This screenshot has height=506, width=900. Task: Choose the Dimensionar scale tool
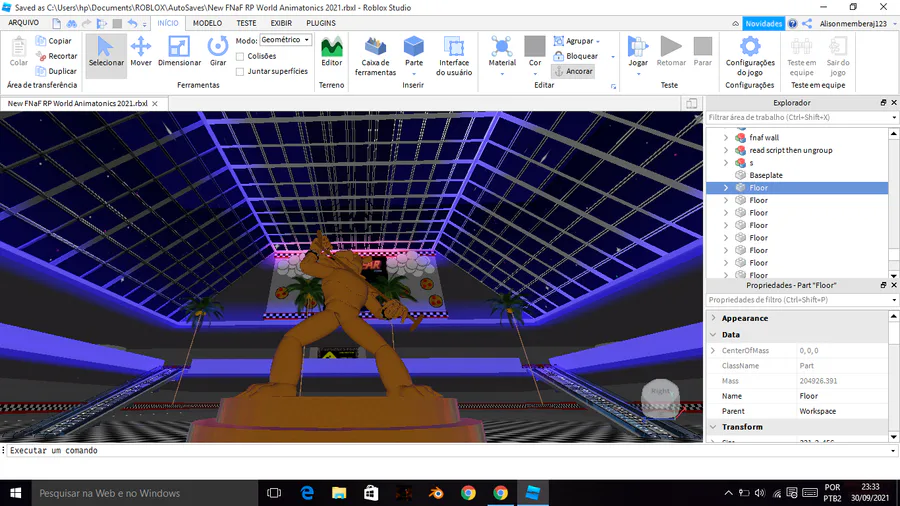coord(179,52)
